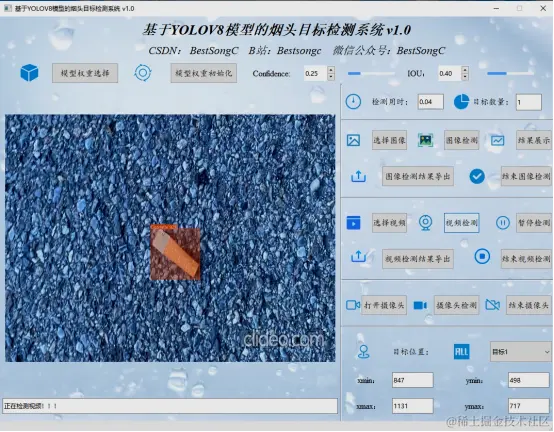Minimize the application window

(x=496, y=8)
